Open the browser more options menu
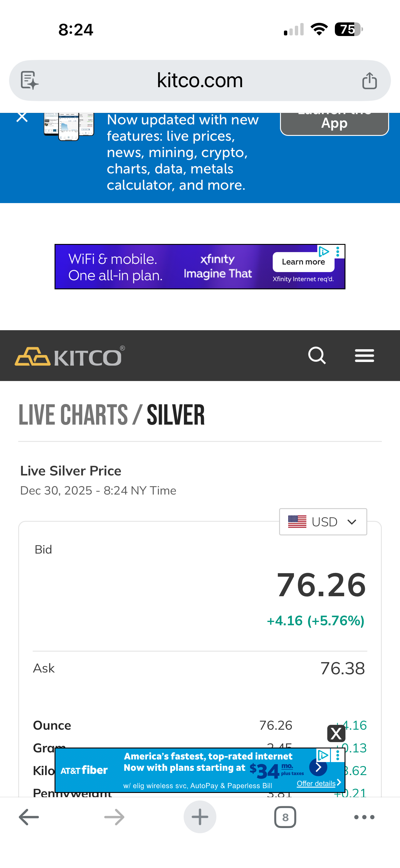This screenshot has width=400, height=868. (364, 817)
